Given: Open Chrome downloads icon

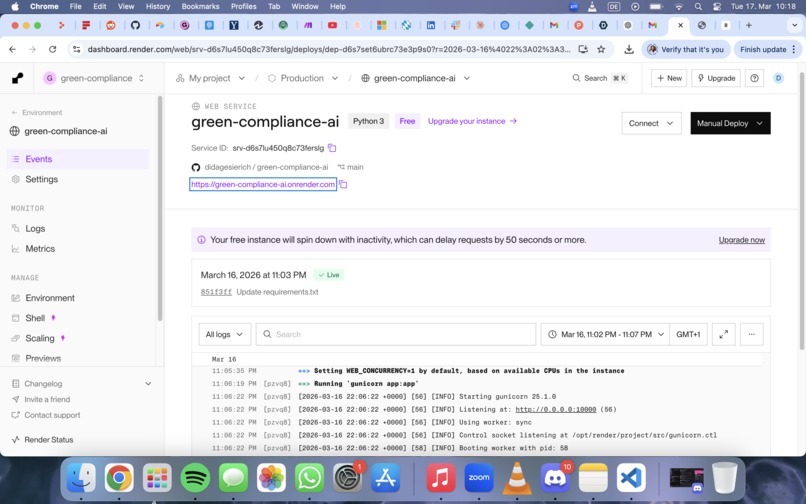Looking at the screenshot, I should click(629, 49).
